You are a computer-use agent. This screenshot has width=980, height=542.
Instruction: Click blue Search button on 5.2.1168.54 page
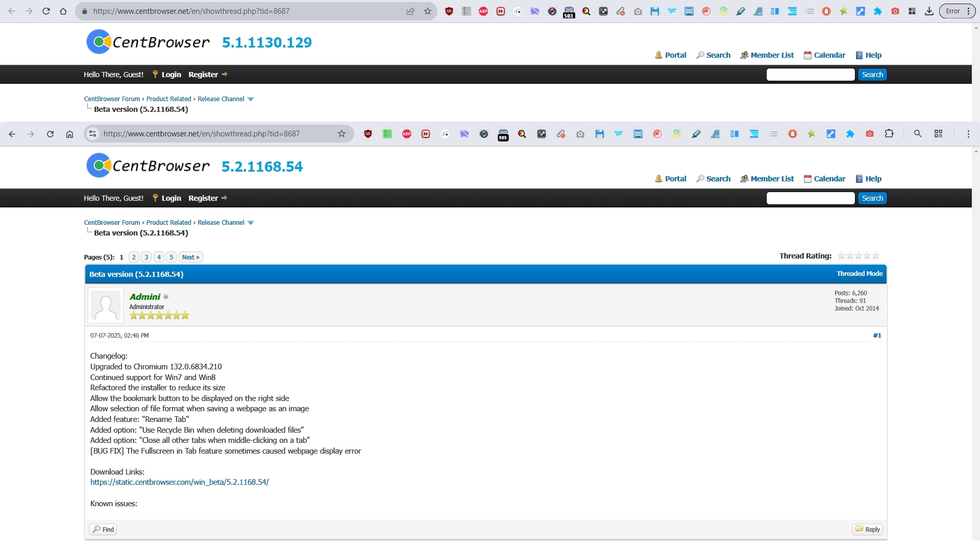tap(872, 198)
